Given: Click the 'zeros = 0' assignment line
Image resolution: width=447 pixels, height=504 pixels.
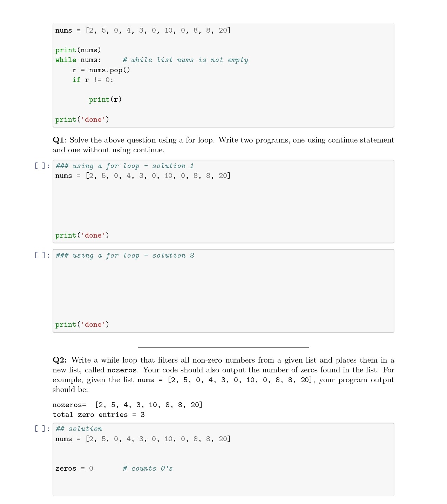Looking at the screenshot, I should (x=74, y=469).
